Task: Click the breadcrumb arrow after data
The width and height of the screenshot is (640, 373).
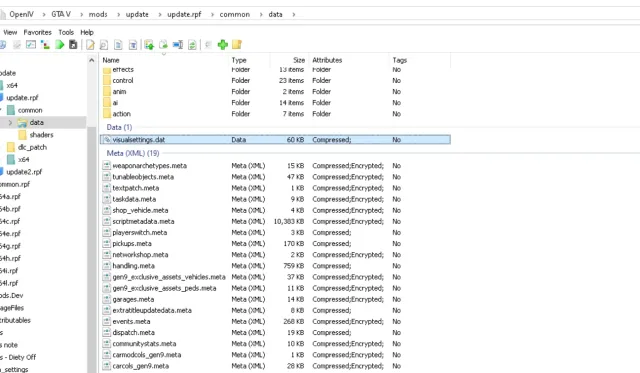Action: tap(293, 14)
